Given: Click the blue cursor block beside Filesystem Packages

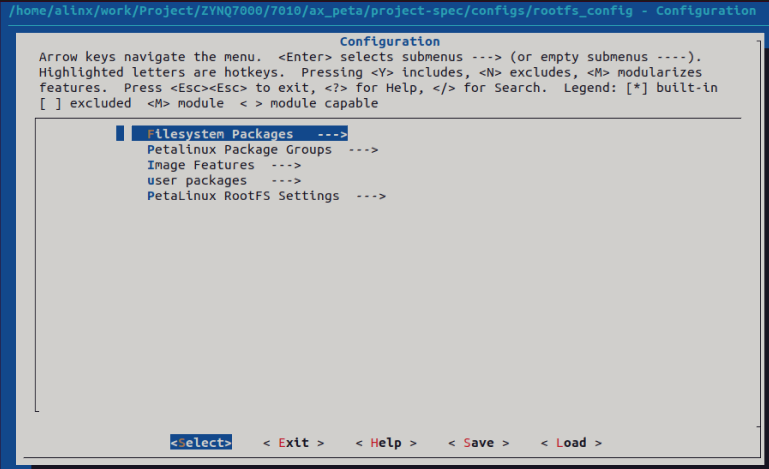Looking at the screenshot, I should (120, 133).
